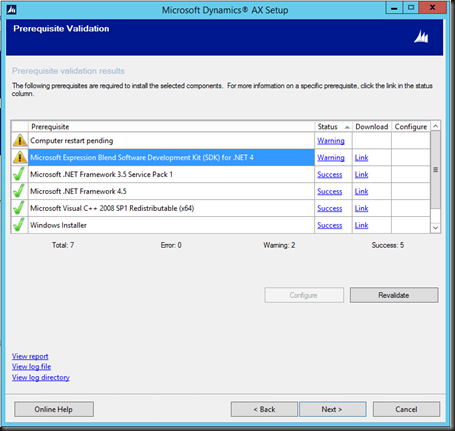Click the Prerequisite column header
This screenshot has height=431, width=455.
172,127
